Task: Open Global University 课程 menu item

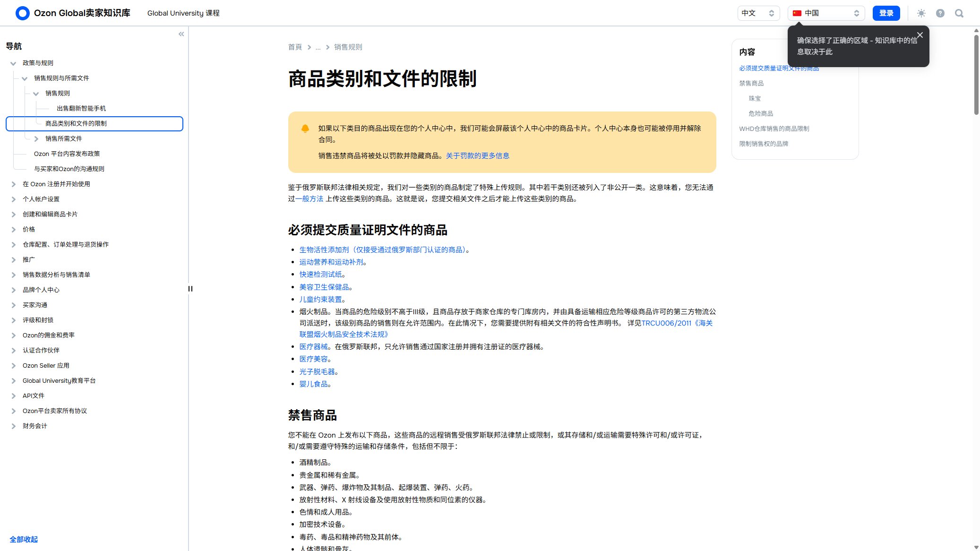Action: pyautogui.click(x=183, y=13)
